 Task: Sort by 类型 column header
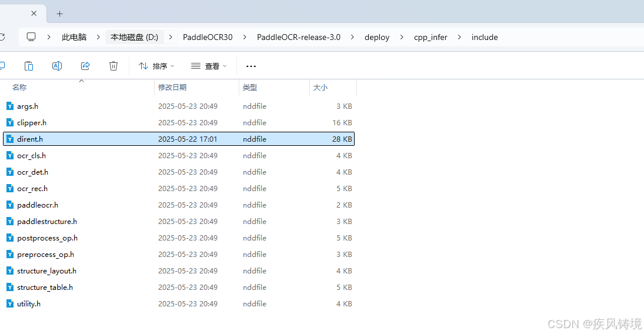click(250, 88)
